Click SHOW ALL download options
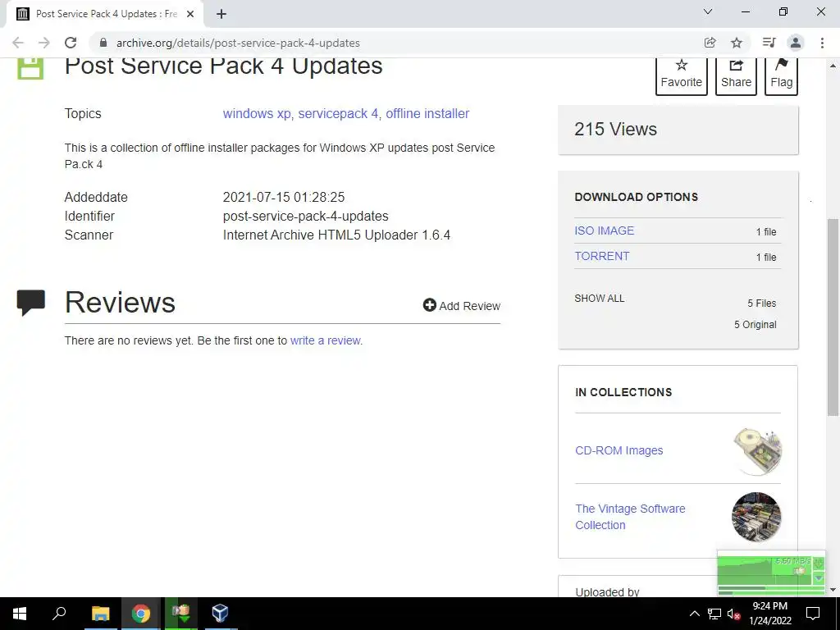Image resolution: width=840 pixels, height=630 pixels. [x=600, y=299]
